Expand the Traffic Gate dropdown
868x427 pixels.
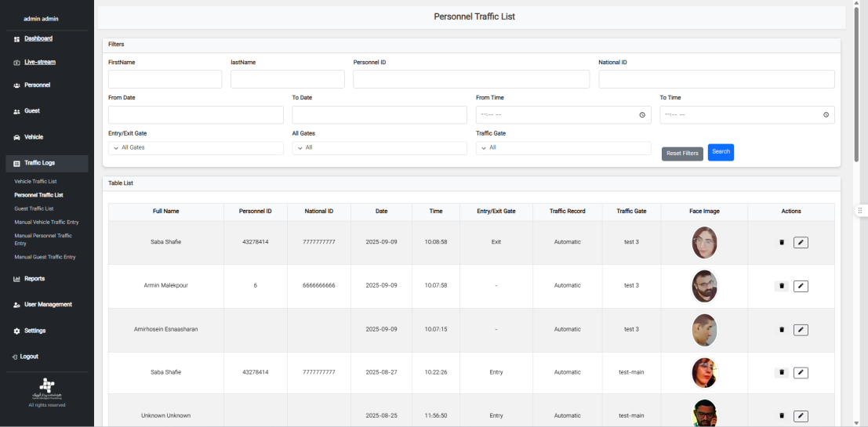[x=563, y=148]
